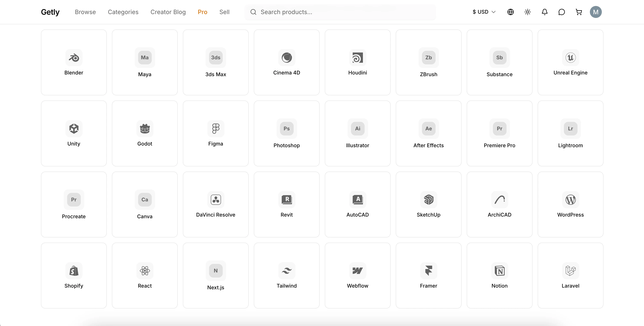Select the Unreal Engine icon
Image resolution: width=644 pixels, height=326 pixels.
coord(570,58)
